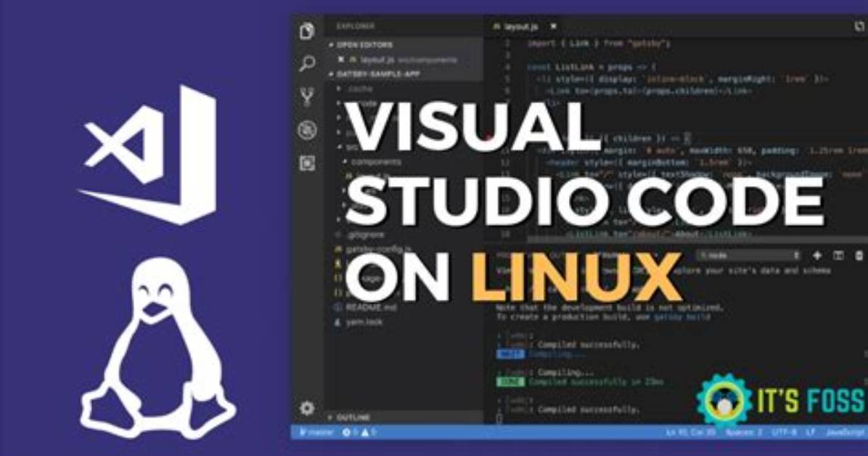Open the Manage gear in activity bar
The height and width of the screenshot is (456, 868).
pos(307,408)
